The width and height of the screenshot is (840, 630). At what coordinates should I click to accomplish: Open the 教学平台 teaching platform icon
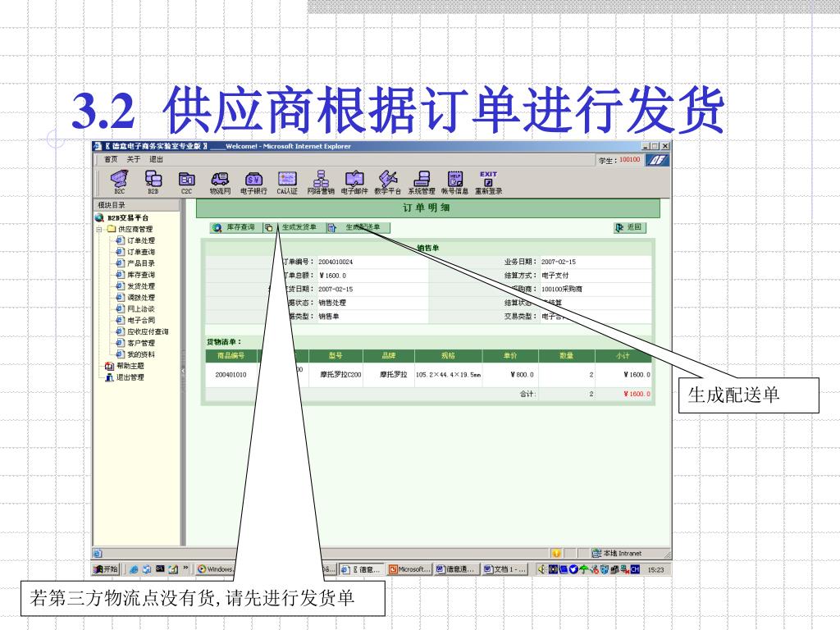click(x=387, y=182)
